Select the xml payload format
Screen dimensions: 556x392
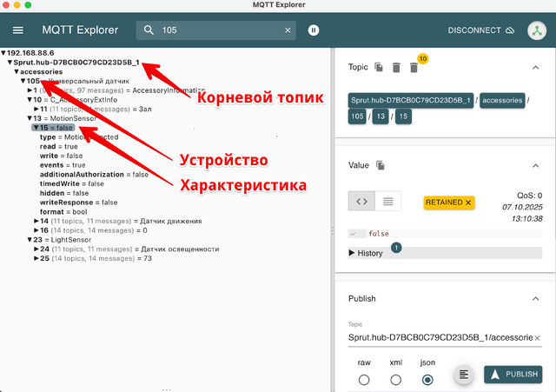[395, 379]
